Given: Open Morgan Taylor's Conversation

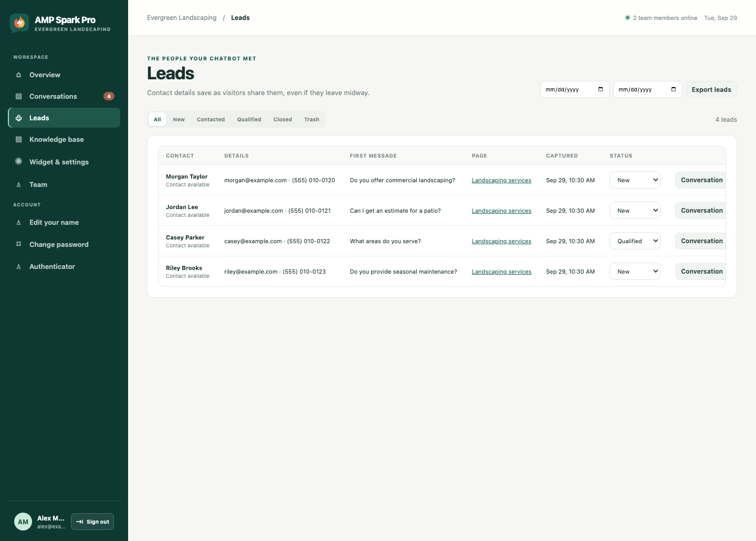Looking at the screenshot, I should 701,180.
